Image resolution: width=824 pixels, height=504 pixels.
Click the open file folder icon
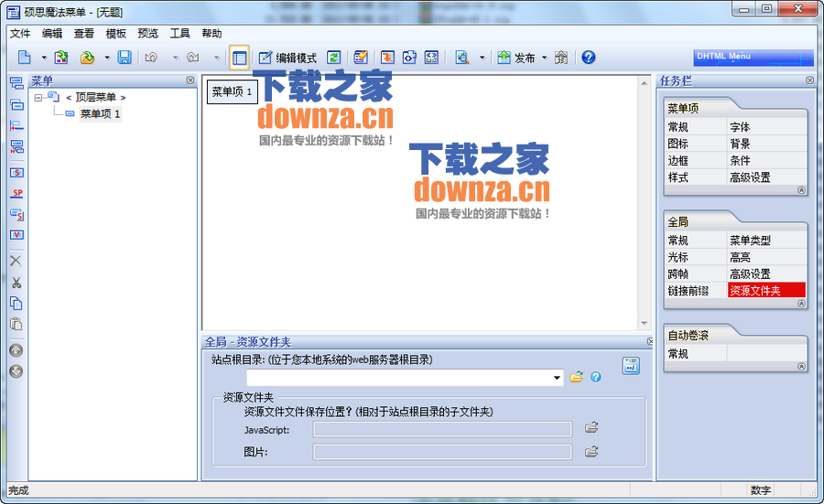point(87,58)
